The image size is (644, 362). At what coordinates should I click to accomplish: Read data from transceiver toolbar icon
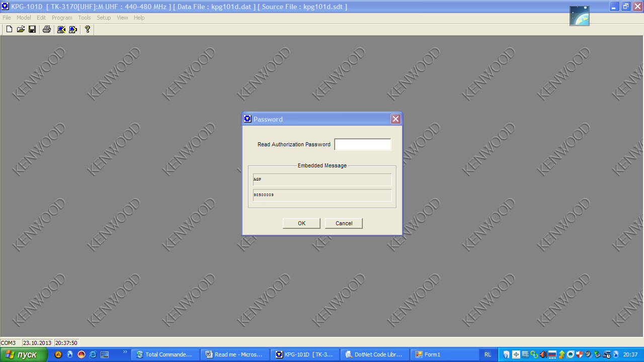pyautogui.click(x=61, y=30)
